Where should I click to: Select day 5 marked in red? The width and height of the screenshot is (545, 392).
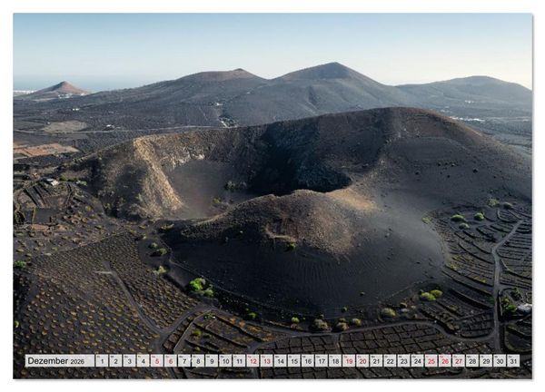tap(157, 361)
